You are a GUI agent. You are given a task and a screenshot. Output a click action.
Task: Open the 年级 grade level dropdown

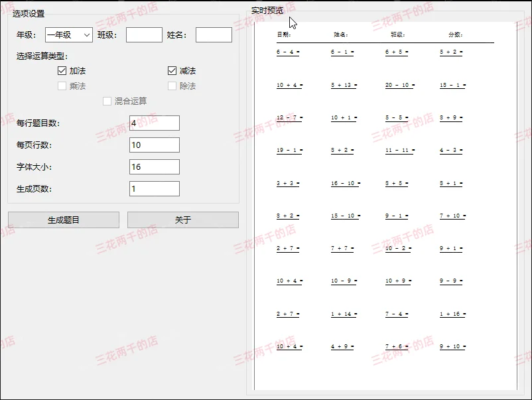pyautogui.click(x=68, y=34)
